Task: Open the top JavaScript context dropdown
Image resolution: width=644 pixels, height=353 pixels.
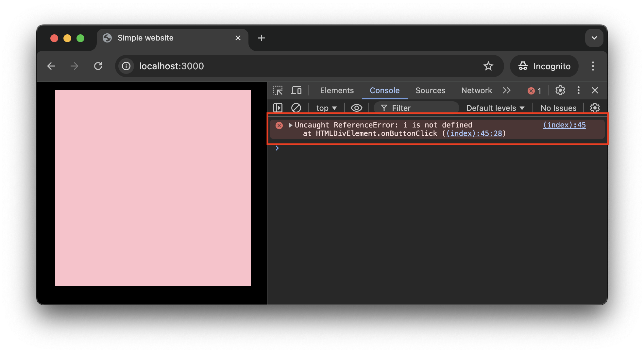Action: click(x=326, y=108)
